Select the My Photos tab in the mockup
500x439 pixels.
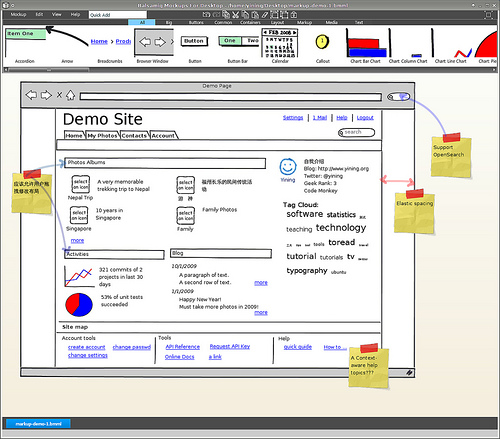(102, 135)
